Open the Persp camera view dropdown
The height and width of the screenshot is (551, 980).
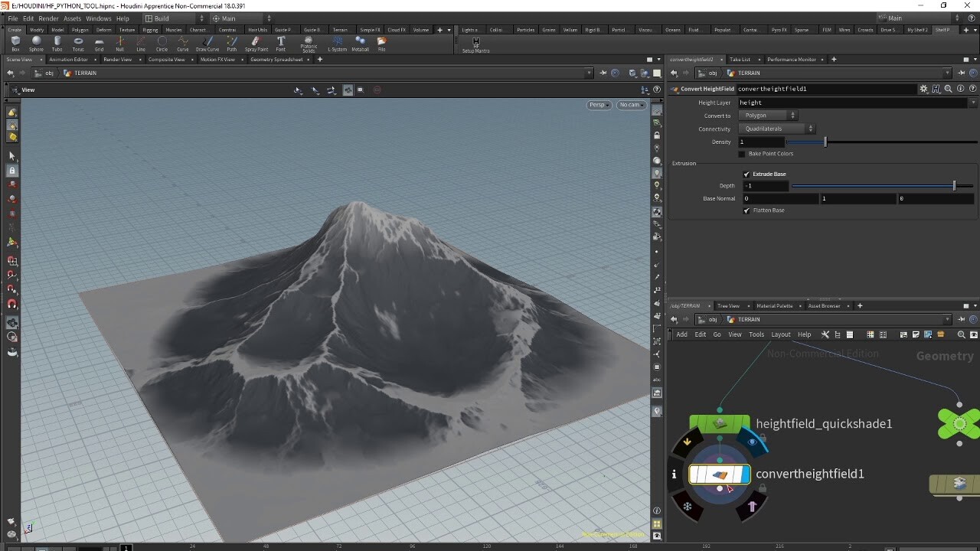[x=599, y=105]
